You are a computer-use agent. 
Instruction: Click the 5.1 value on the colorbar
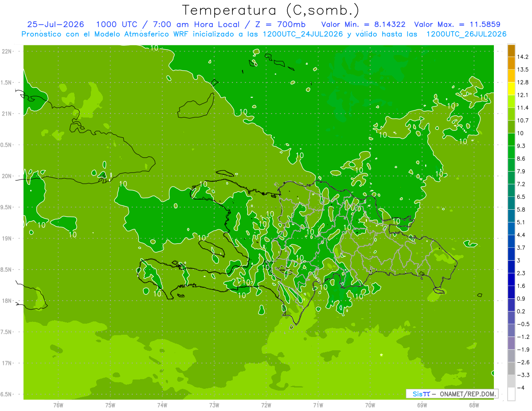click(x=521, y=222)
